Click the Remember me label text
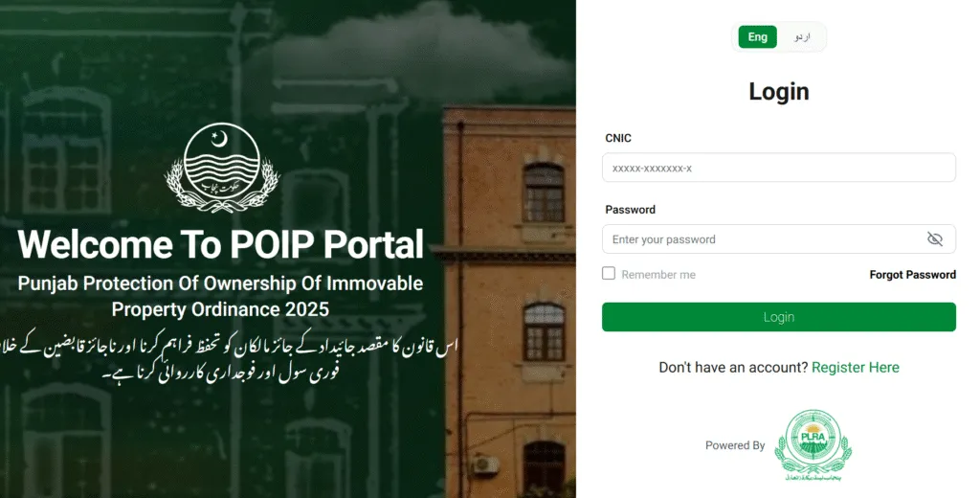The image size is (980, 498). point(658,275)
